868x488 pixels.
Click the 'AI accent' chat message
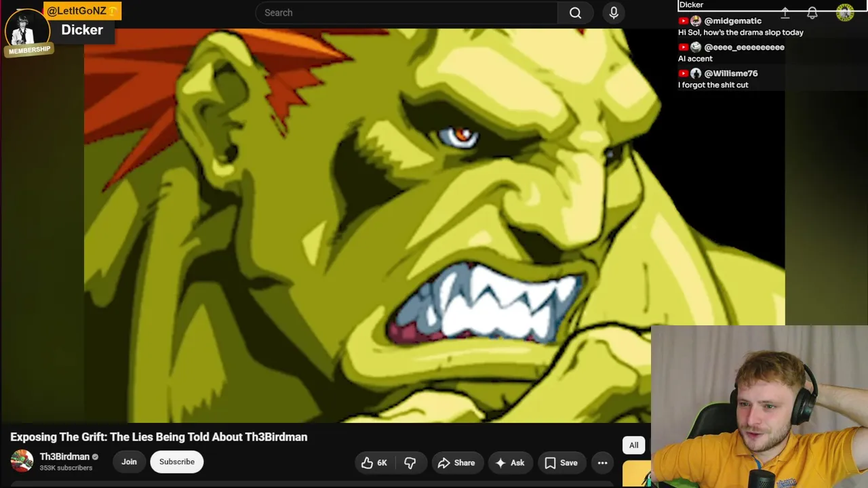(x=695, y=59)
